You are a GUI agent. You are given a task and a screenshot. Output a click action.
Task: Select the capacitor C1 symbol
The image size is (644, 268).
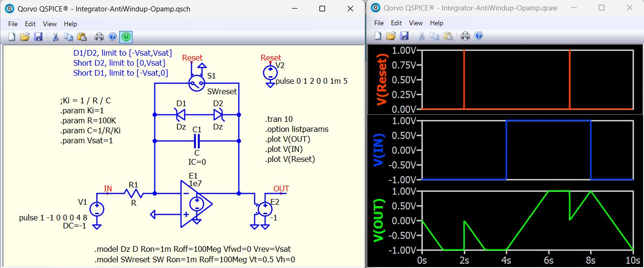[196, 141]
